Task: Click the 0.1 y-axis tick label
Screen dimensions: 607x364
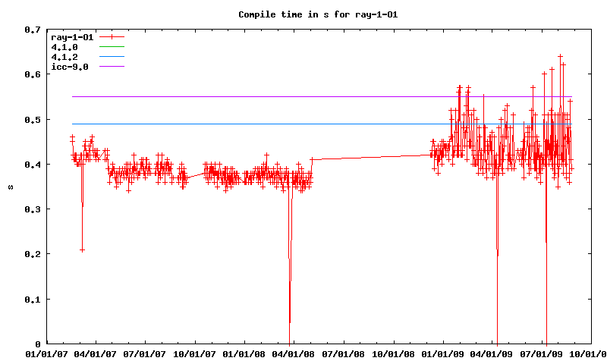Action: click(x=32, y=299)
